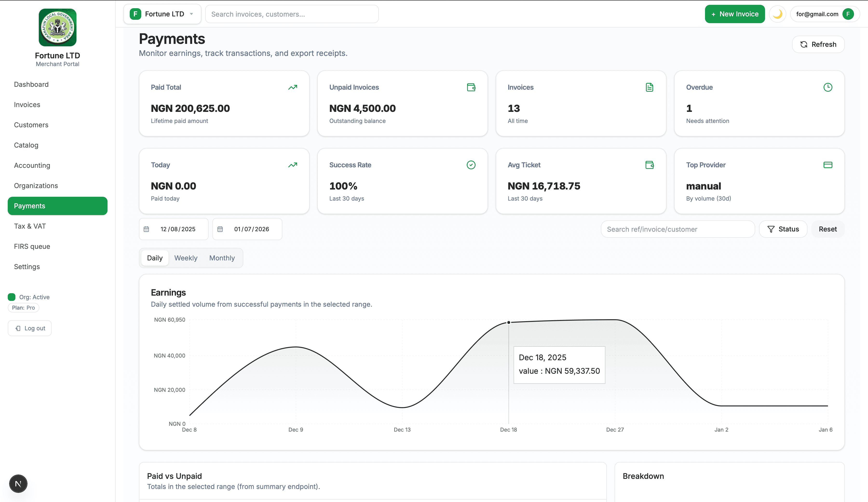Image resolution: width=868 pixels, height=502 pixels.
Task: Enable Monthly earnings grouping
Action: [x=222, y=258]
